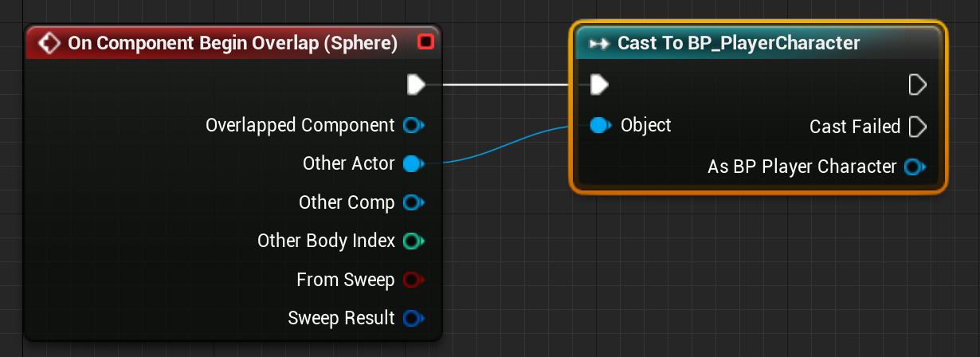Select the On Component Begin Overlap node title
The height and width of the screenshot is (357, 980).
233,43
